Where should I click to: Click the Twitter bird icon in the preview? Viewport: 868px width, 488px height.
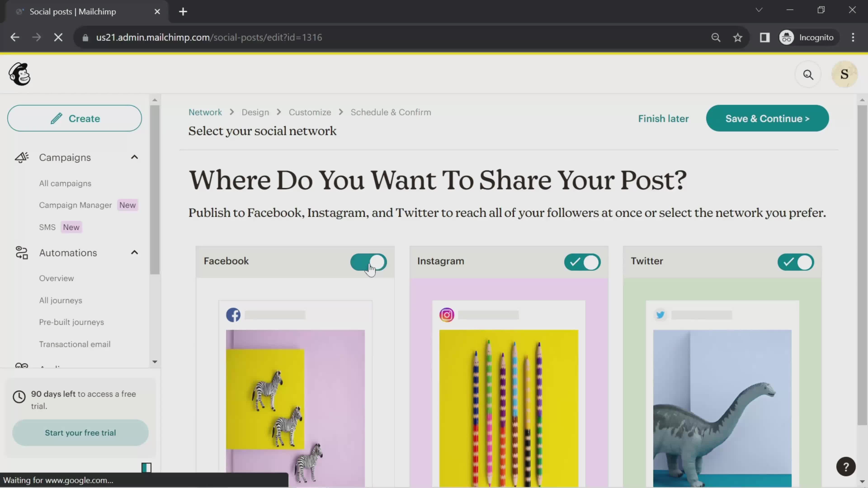pos(661,315)
